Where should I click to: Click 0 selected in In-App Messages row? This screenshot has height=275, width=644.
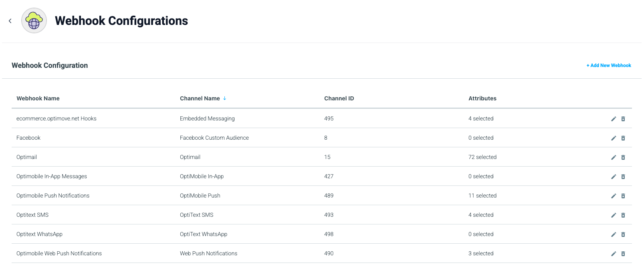(481, 176)
